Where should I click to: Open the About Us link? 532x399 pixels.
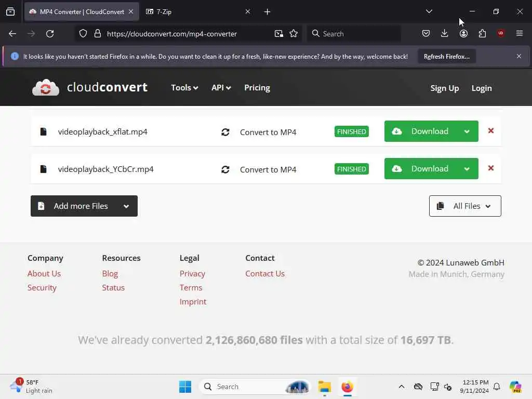point(44,273)
